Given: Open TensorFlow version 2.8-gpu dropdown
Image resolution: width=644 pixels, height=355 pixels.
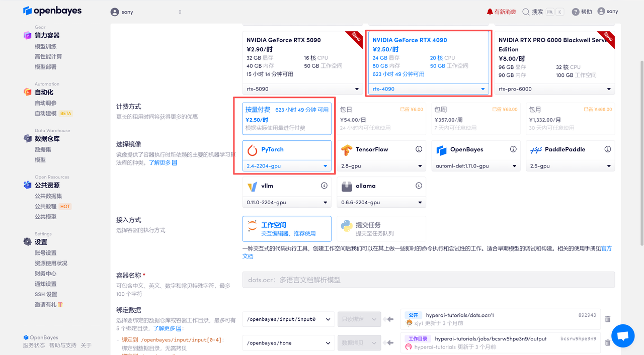Looking at the screenshot, I should click(x=381, y=166).
